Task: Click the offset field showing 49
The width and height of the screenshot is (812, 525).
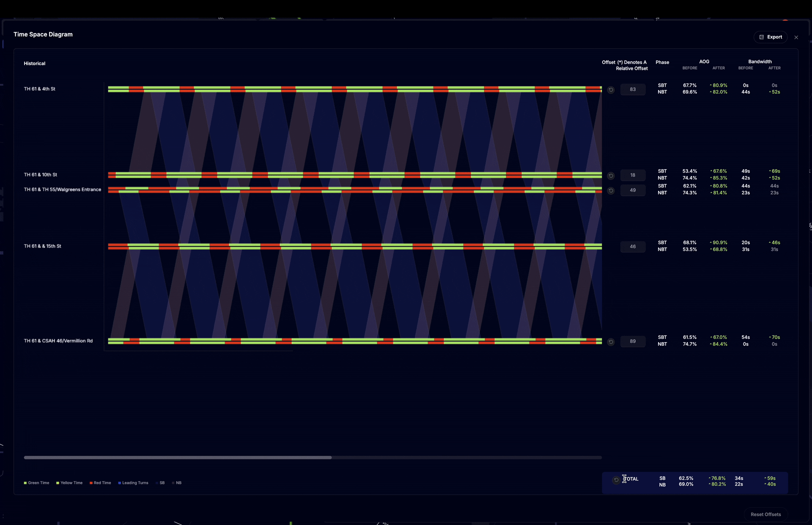Action: tap(633, 190)
